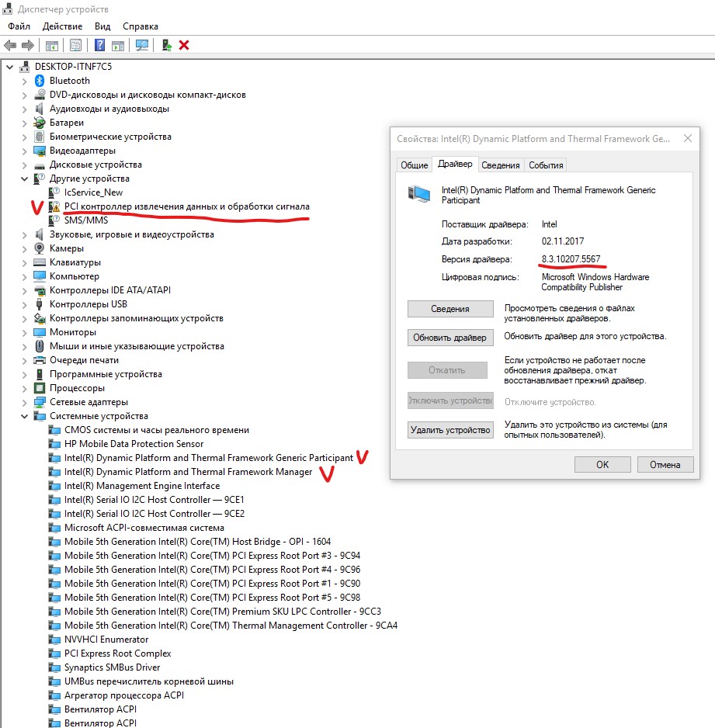715x728 pixels.
Task: Open the Справка menu
Action: click(x=141, y=26)
